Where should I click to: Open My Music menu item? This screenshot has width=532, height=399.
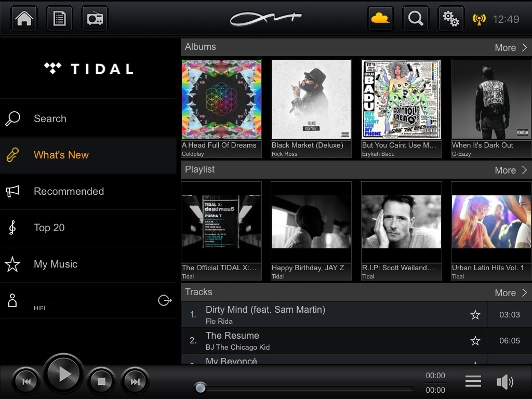88,264
